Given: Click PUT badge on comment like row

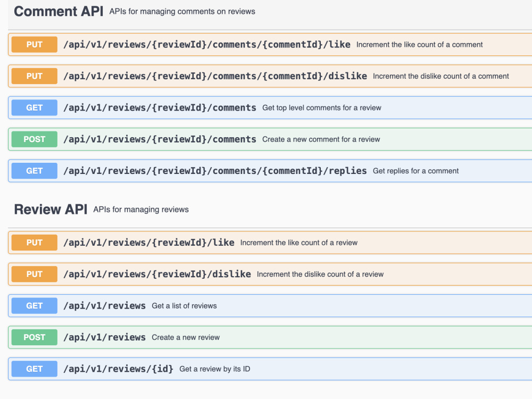Looking at the screenshot, I should pos(34,45).
